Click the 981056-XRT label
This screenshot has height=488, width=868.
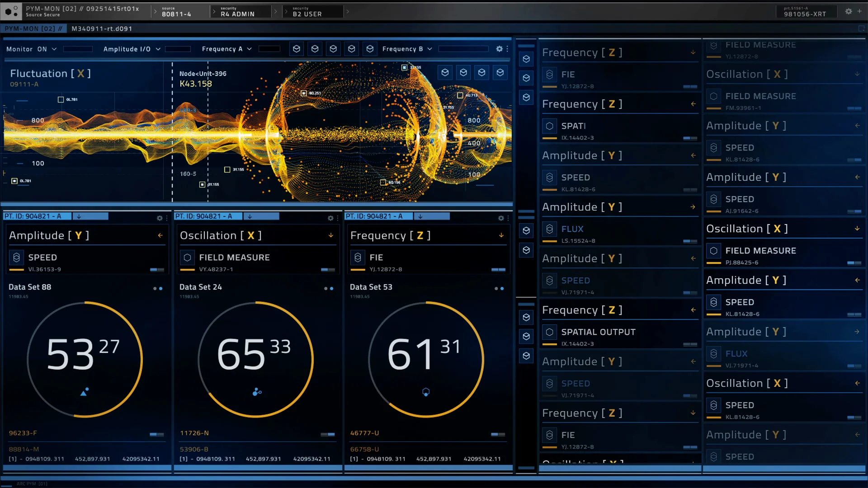805,14
